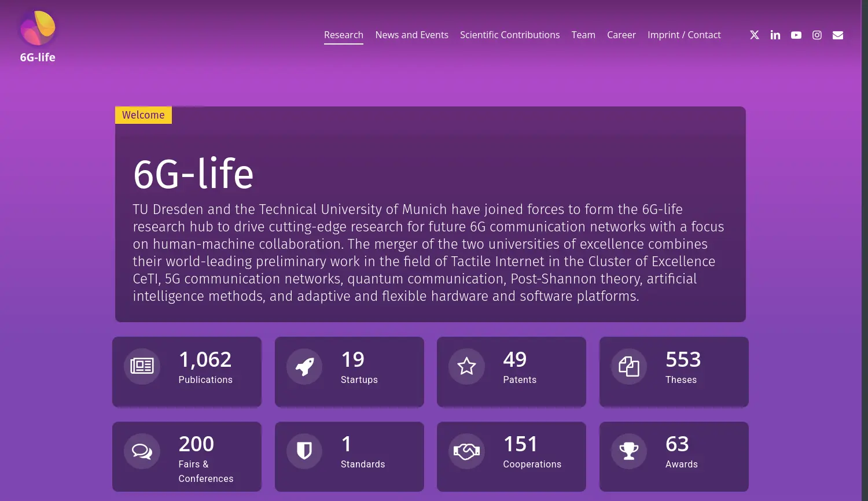Screen dimensions: 868x501
Task: Open the LinkedIn profile icon
Action: click(x=775, y=35)
